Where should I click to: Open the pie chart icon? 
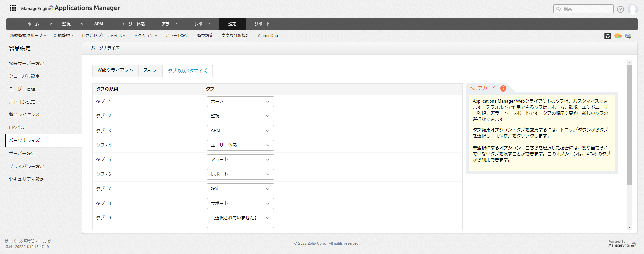[x=618, y=36]
